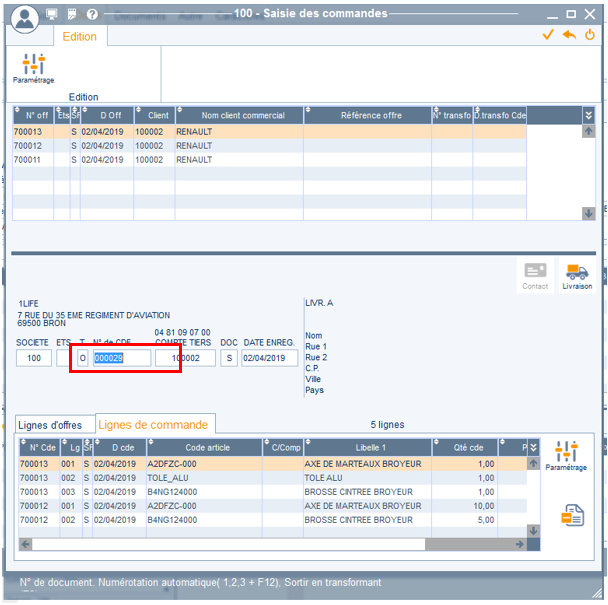Click the orange power quit icon

[x=590, y=34]
